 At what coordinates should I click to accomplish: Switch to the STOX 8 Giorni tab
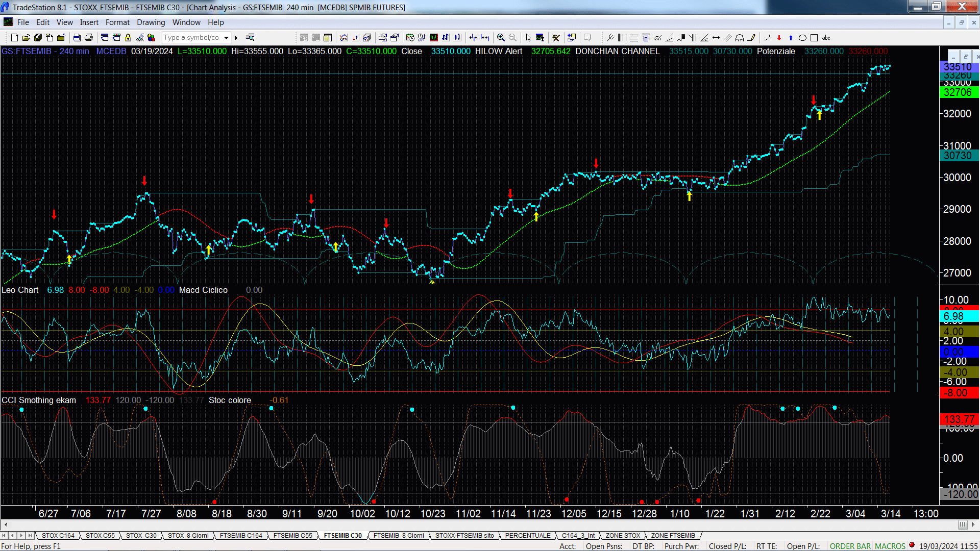[x=188, y=535]
